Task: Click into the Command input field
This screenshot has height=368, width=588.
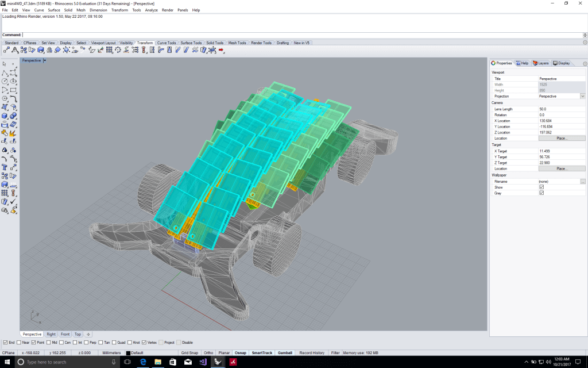Action: (302, 35)
